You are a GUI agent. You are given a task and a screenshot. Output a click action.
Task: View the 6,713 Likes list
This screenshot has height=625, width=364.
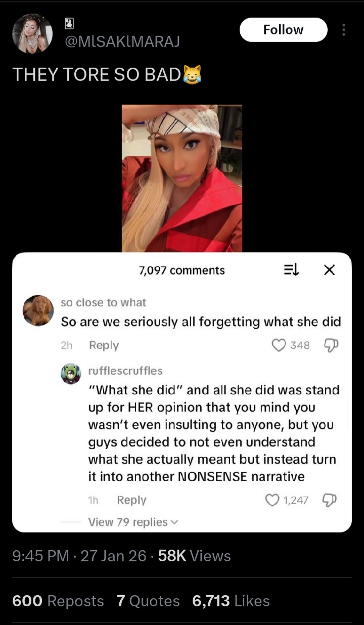pyautogui.click(x=231, y=601)
